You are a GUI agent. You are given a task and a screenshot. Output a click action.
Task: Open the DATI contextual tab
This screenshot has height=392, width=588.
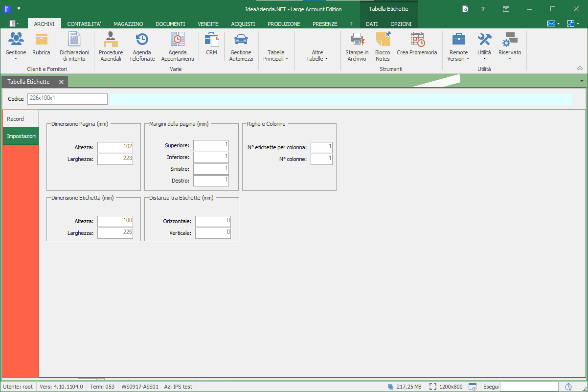(x=372, y=23)
